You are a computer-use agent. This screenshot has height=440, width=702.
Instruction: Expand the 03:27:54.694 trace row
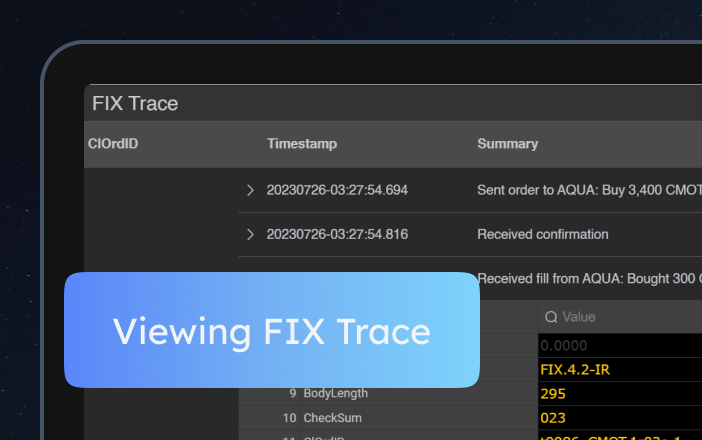250,189
